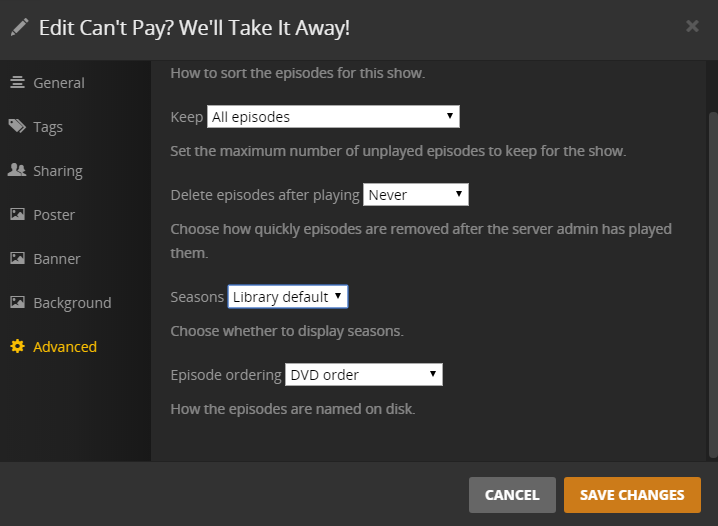This screenshot has height=526, width=718.
Task: Click the Advanced gear icon
Action: pos(17,347)
